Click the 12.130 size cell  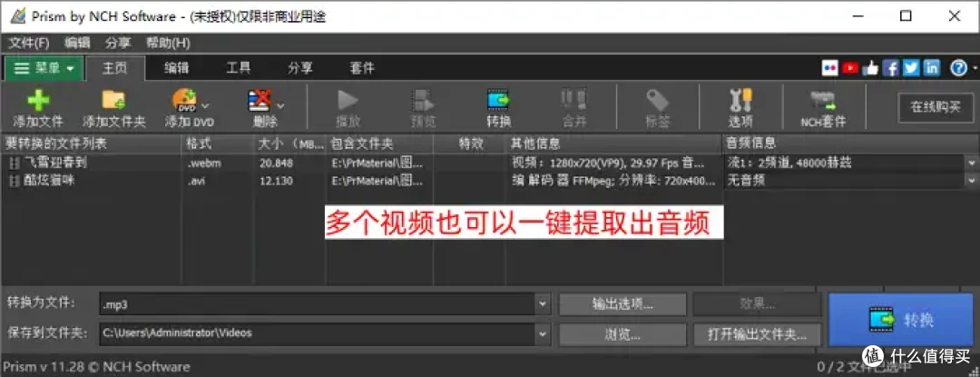point(274,181)
